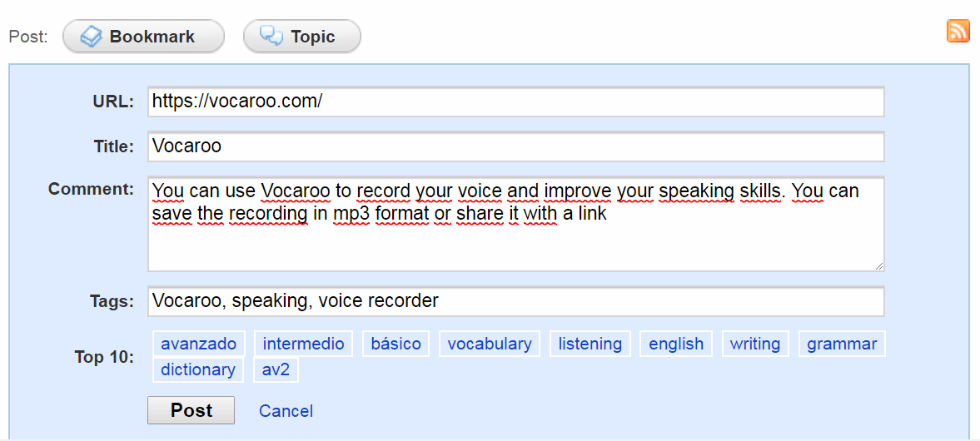Pick the 'listening' tag
Viewport: 980px width, 441px height.
pos(589,344)
